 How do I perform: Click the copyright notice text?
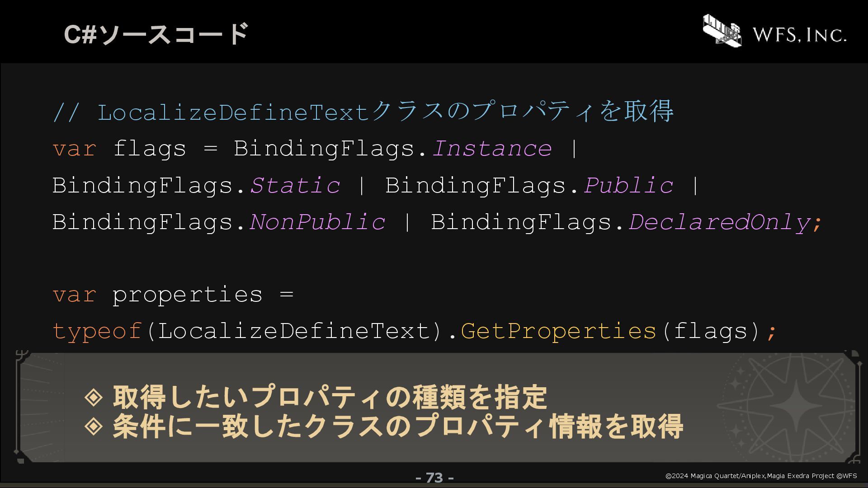click(x=761, y=476)
